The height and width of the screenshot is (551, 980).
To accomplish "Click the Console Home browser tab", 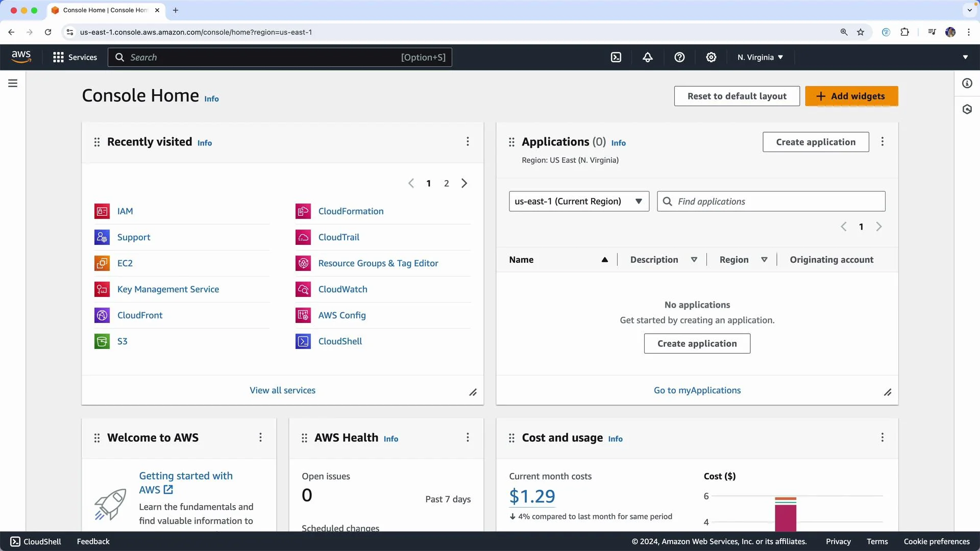I will click(105, 10).
